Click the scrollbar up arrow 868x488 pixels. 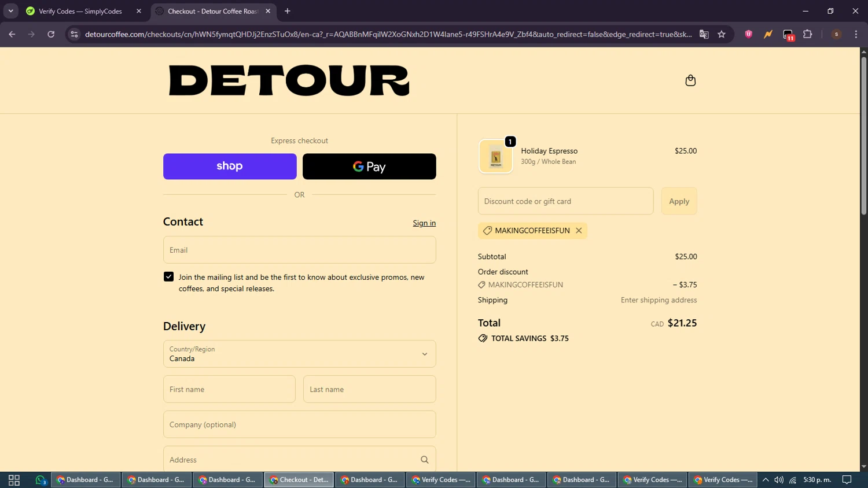point(863,51)
